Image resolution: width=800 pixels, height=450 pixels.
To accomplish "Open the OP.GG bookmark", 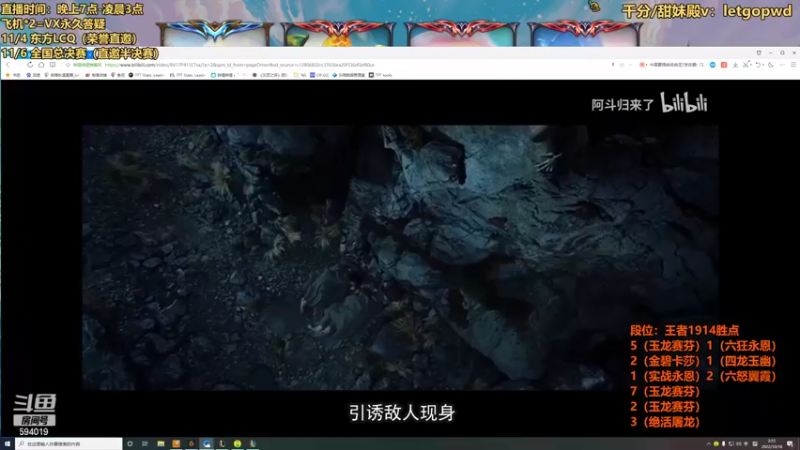I will 319,75.
